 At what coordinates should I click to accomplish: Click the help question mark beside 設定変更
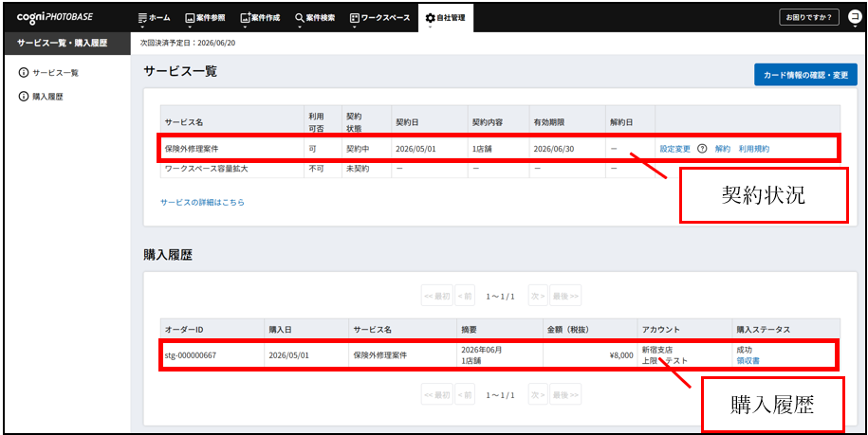[x=702, y=149]
